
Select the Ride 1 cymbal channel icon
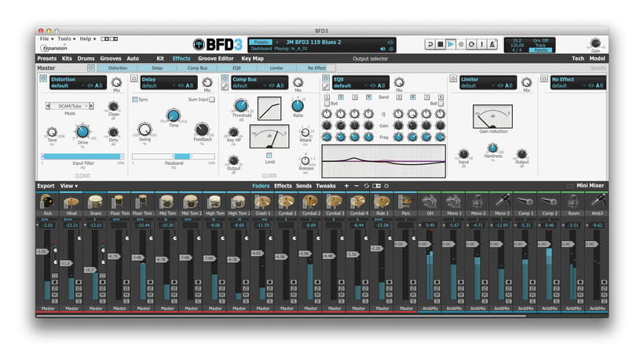coord(382,202)
